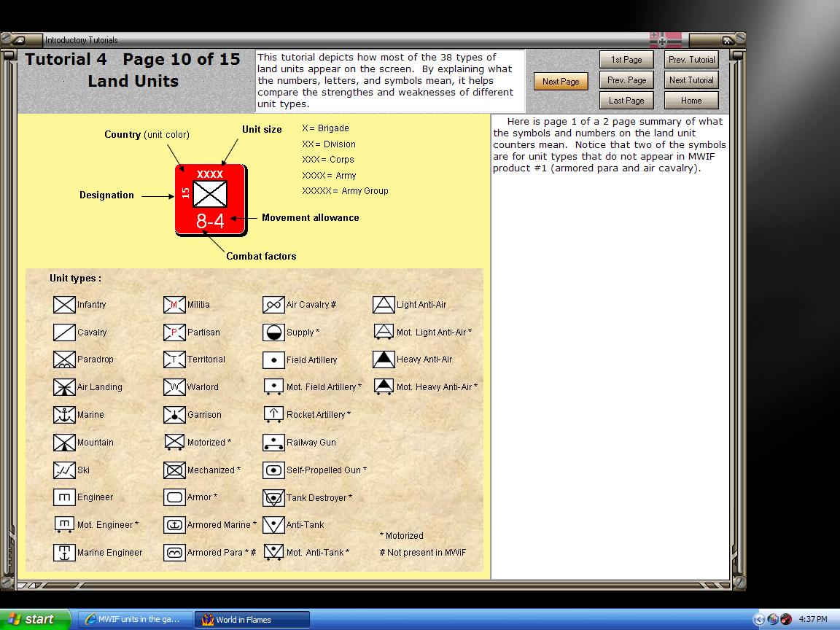This screenshot has height=630, width=840.
Task: Click the Anti-Tank unit symbol
Action: [x=273, y=525]
